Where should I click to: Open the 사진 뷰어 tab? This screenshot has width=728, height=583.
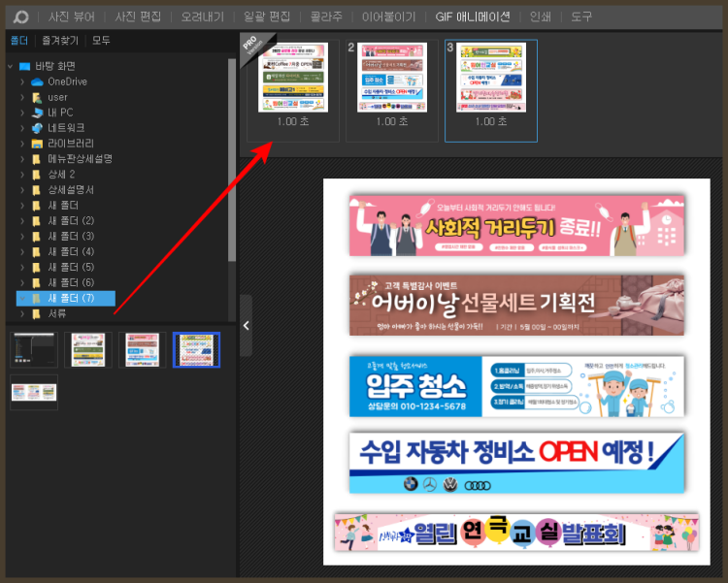click(x=72, y=17)
